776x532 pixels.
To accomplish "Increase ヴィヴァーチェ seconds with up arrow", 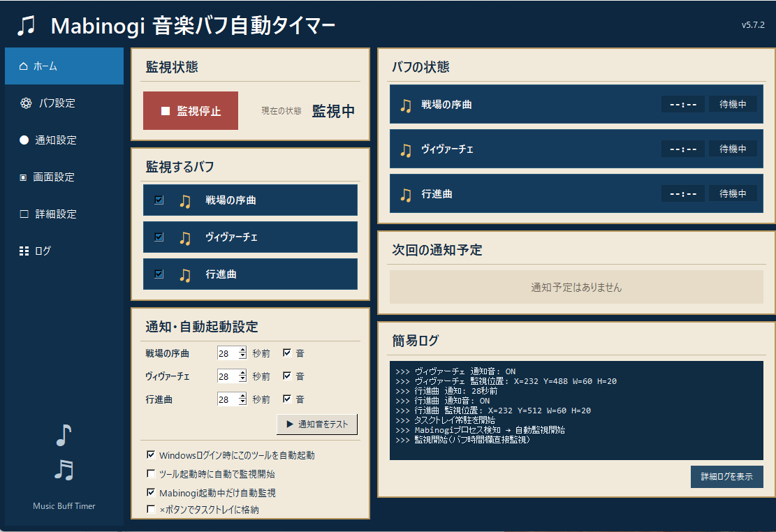I will point(242,373).
